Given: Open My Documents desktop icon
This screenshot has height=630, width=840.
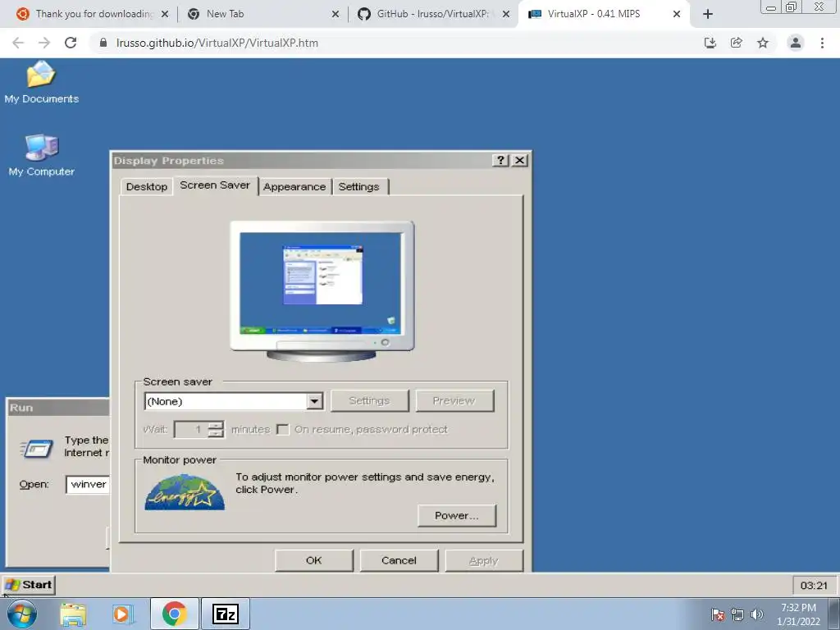Looking at the screenshot, I should (41, 83).
